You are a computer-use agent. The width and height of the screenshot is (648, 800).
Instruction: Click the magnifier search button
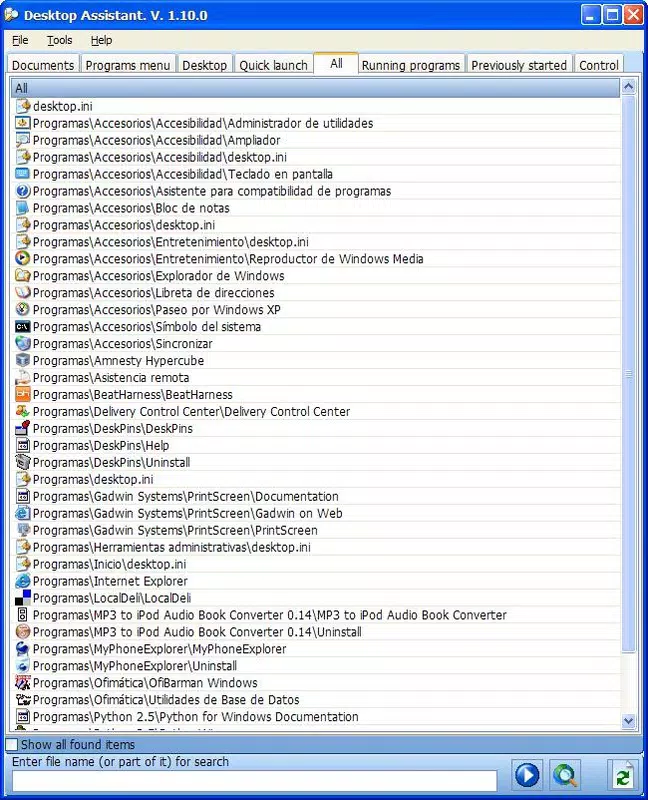coord(565,776)
